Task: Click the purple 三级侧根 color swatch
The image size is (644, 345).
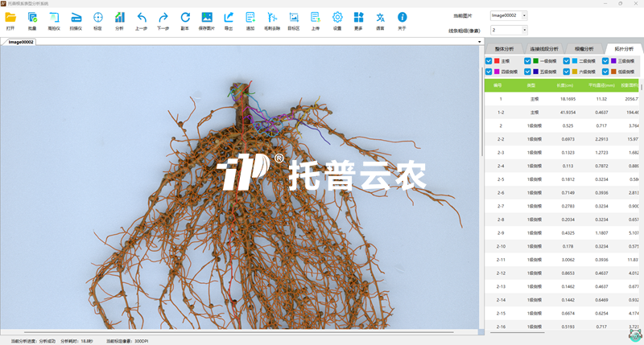Action: 613,61
